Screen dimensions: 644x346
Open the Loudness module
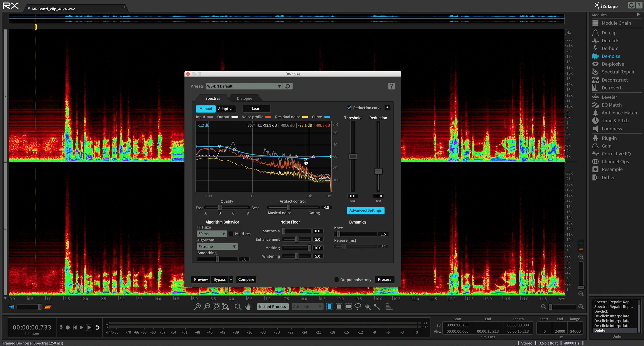tap(611, 129)
